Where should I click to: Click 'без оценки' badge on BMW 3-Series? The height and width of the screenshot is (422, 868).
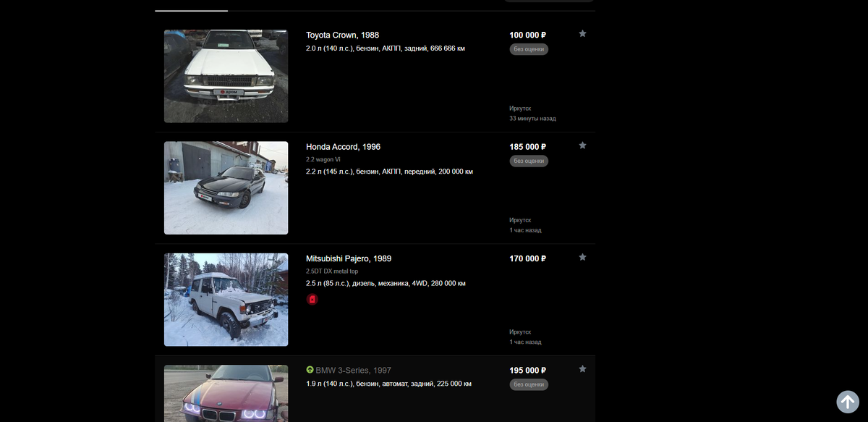point(529,384)
